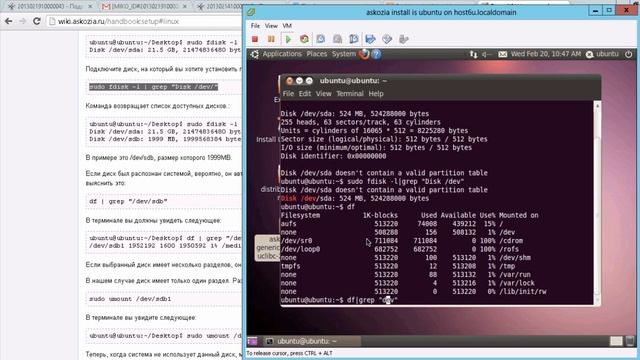Open the Snapshot Manager icon

click(x=354, y=39)
